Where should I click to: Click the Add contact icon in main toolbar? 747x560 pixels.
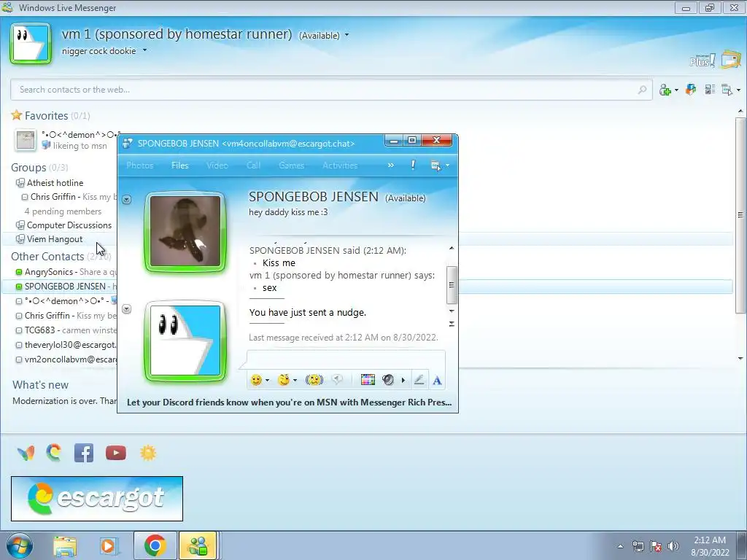tap(665, 90)
